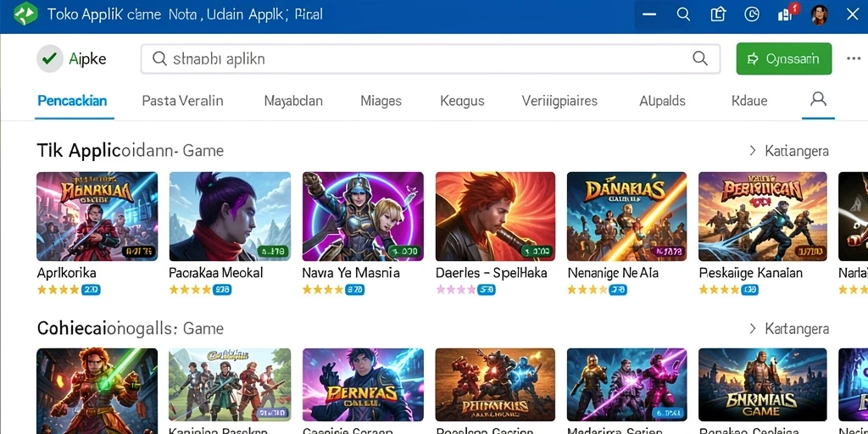Open the clock history icon in title bar
Screen dimensions: 868x434
click(x=752, y=15)
